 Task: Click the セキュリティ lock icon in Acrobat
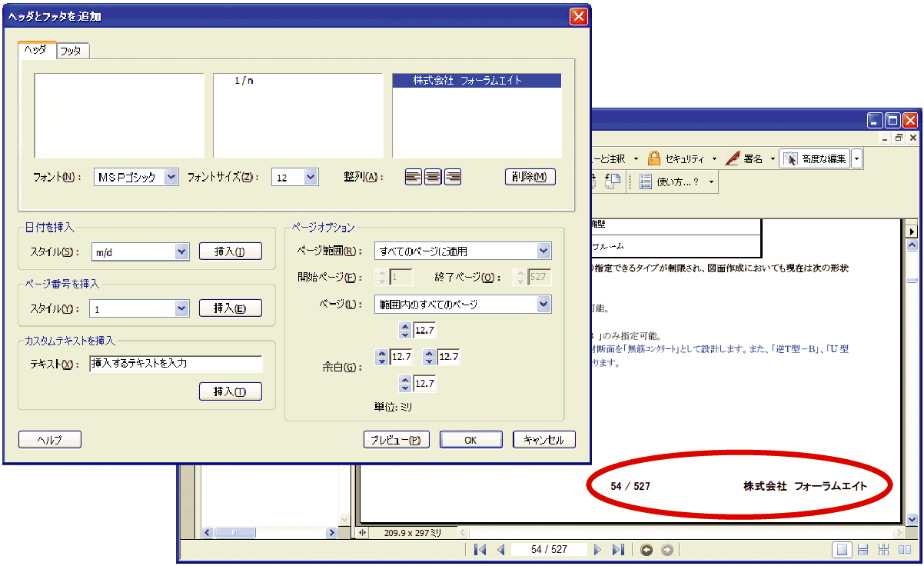[x=654, y=158]
